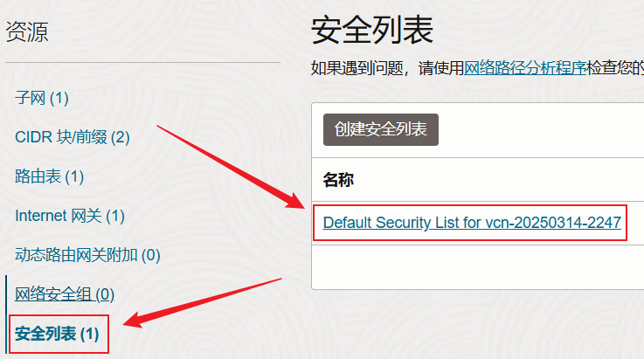Click the 资源 sidebar heading
Viewport: 644px width, 359px height.
click(x=27, y=31)
